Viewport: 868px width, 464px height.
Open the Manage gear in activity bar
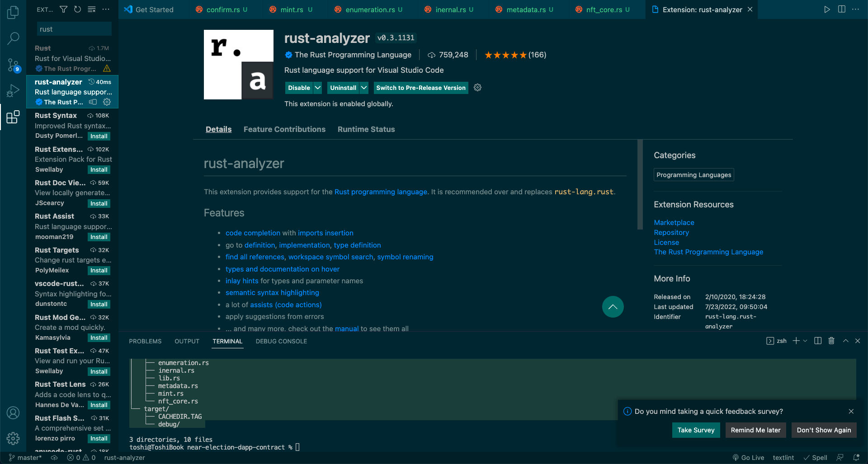coord(13,438)
